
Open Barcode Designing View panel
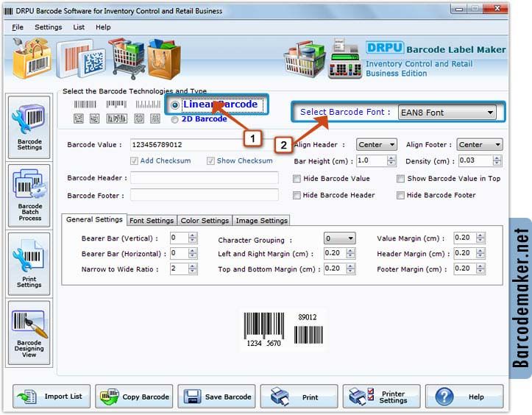tap(29, 333)
